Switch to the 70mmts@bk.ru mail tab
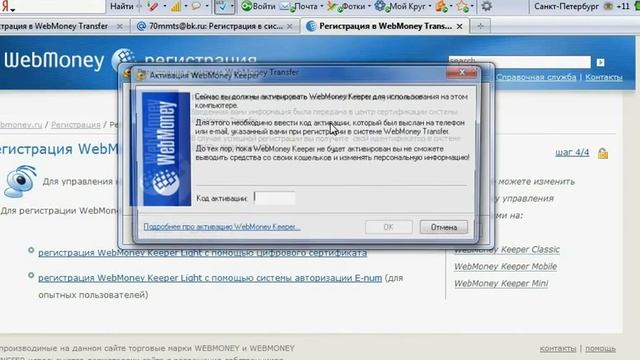 click(x=215, y=26)
